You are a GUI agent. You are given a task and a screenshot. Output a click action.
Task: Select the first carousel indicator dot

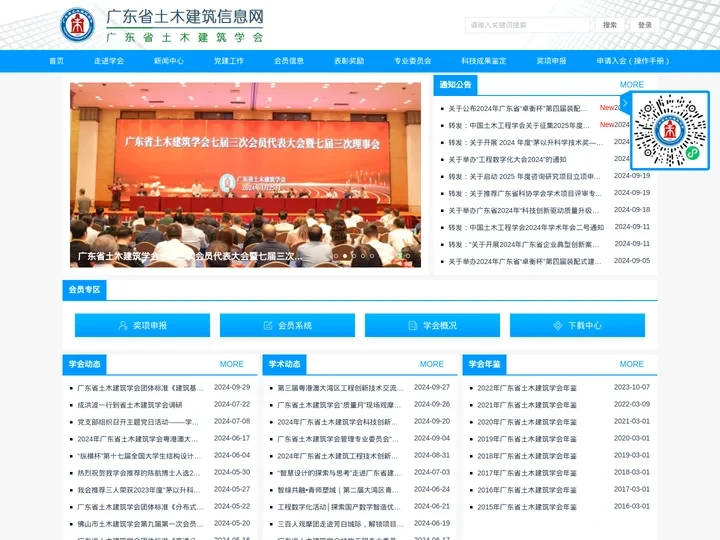coord(336,256)
